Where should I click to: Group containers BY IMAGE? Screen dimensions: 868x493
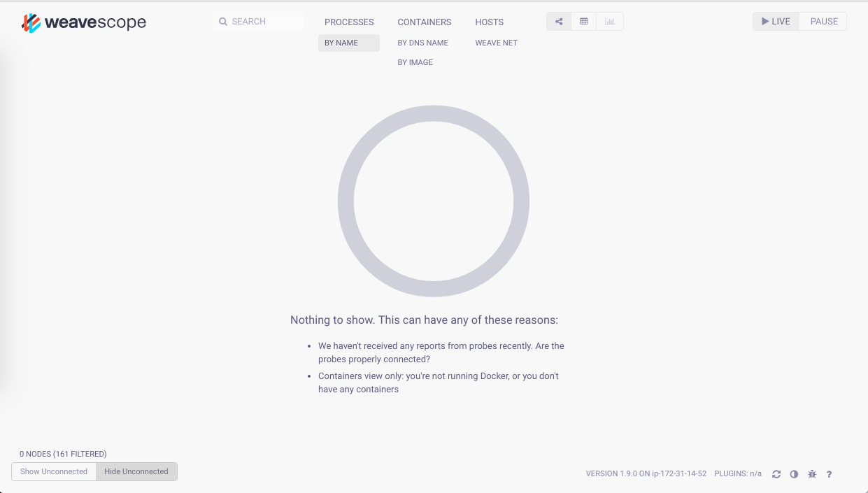pos(415,62)
